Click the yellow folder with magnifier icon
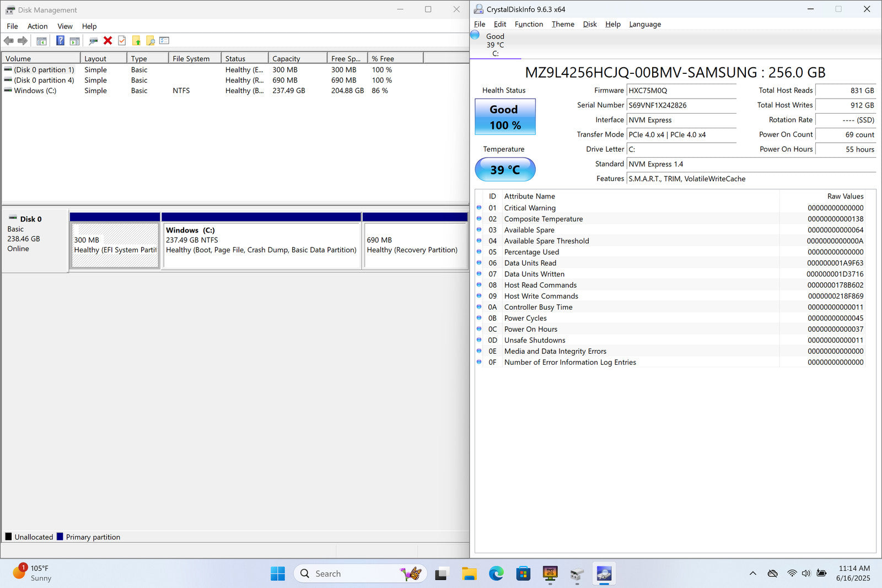Screen dimensions: 882x588 pyautogui.click(x=150, y=41)
